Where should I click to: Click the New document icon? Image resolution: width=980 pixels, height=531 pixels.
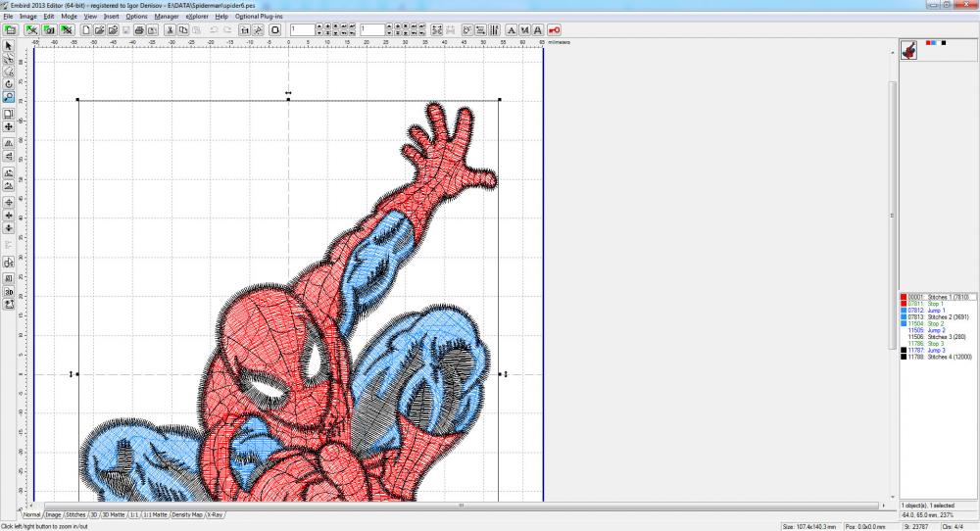coord(86,30)
